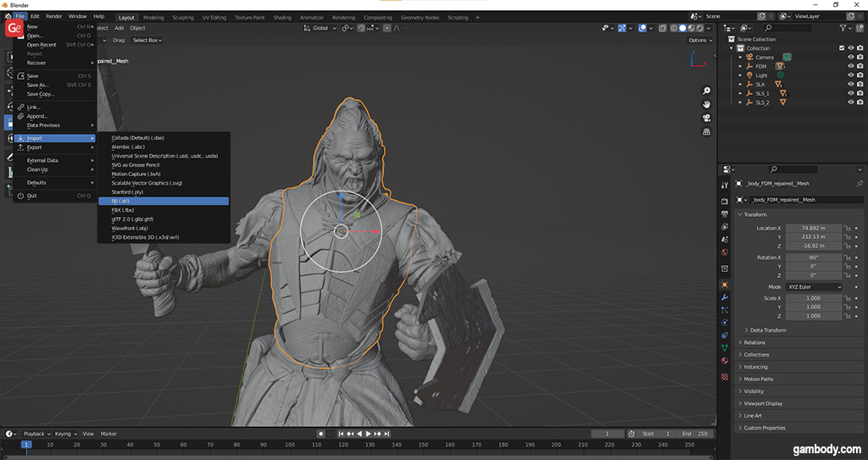Image resolution: width=868 pixels, height=460 pixels.
Task: Expand the FDM object in outliner
Action: tap(740, 66)
